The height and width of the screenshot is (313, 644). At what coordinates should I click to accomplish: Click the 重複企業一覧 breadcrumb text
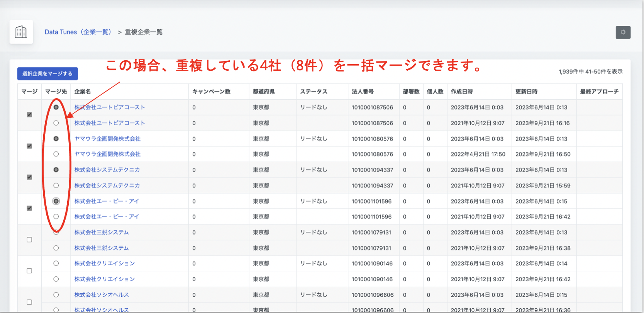click(x=144, y=32)
